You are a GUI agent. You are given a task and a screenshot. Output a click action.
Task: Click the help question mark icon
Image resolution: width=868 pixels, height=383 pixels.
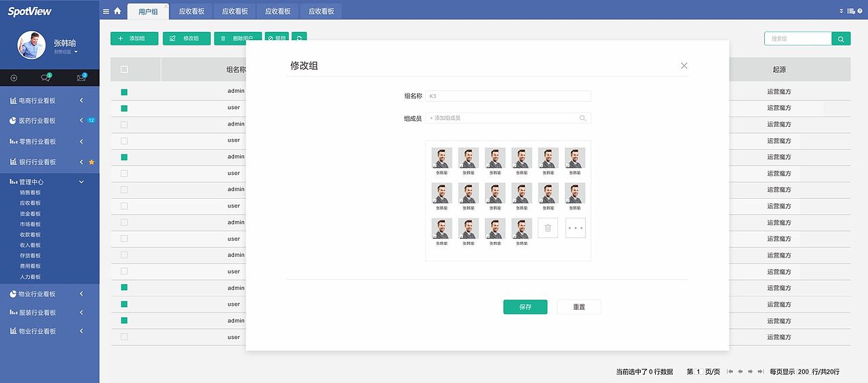[x=861, y=11]
